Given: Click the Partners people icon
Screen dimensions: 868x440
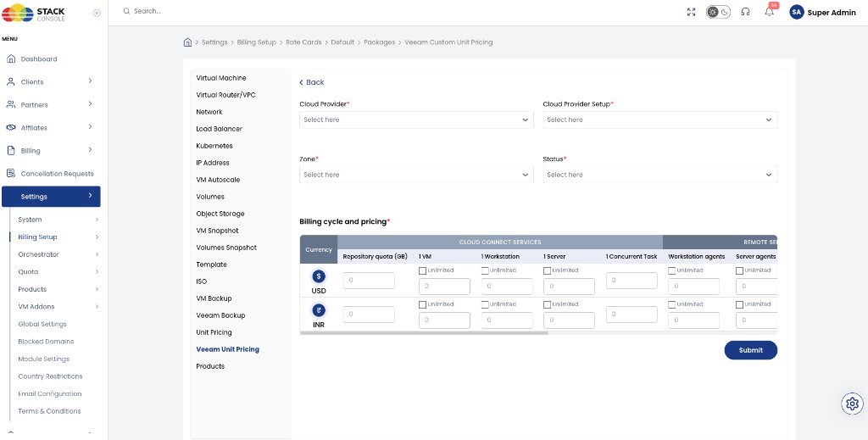Looking at the screenshot, I should [x=10, y=104].
